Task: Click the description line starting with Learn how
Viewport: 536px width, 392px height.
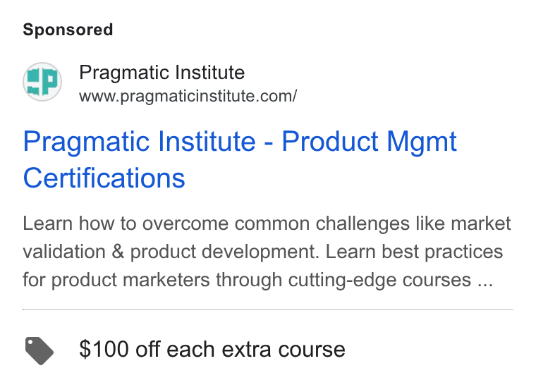Action: 267,224
